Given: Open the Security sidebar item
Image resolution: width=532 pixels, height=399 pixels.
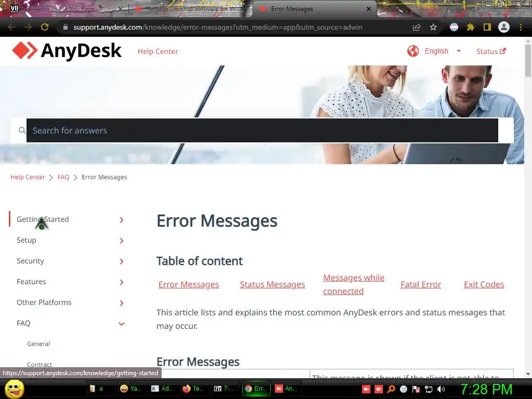Looking at the screenshot, I should point(30,261).
